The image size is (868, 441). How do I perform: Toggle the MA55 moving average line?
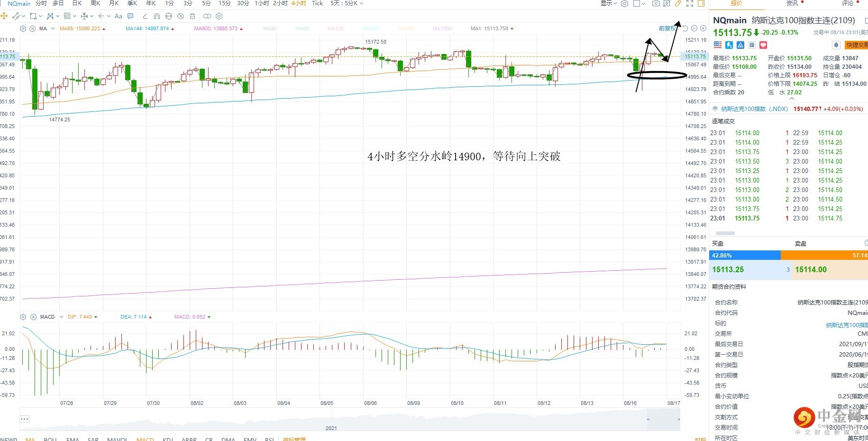(82, 28)
